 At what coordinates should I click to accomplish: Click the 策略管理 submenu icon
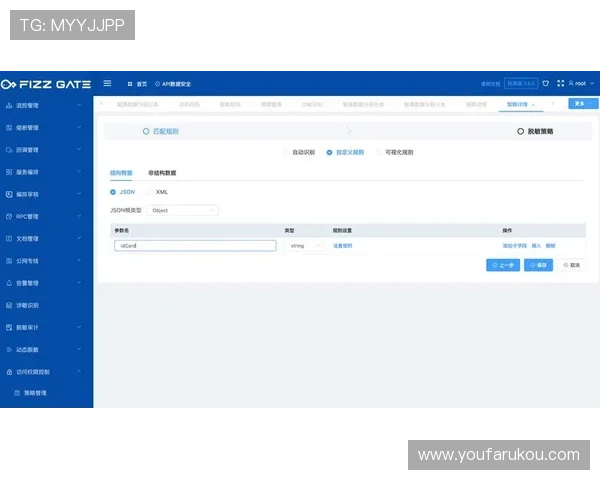coord(17,393)
